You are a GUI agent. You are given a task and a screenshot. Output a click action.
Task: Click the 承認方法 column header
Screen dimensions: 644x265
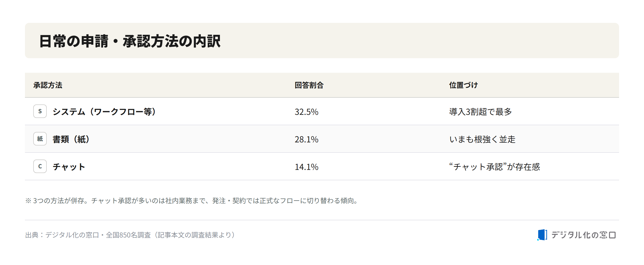click(48, 85)
